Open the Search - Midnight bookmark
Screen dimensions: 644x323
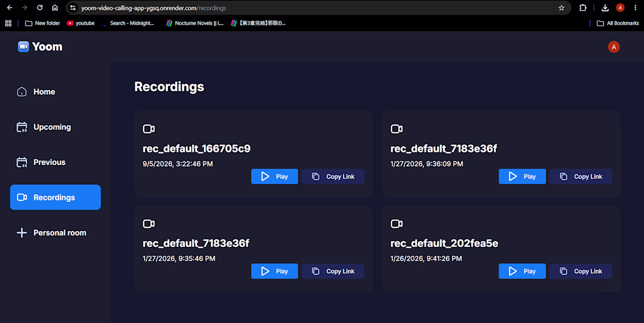click(x=128, y=23)
